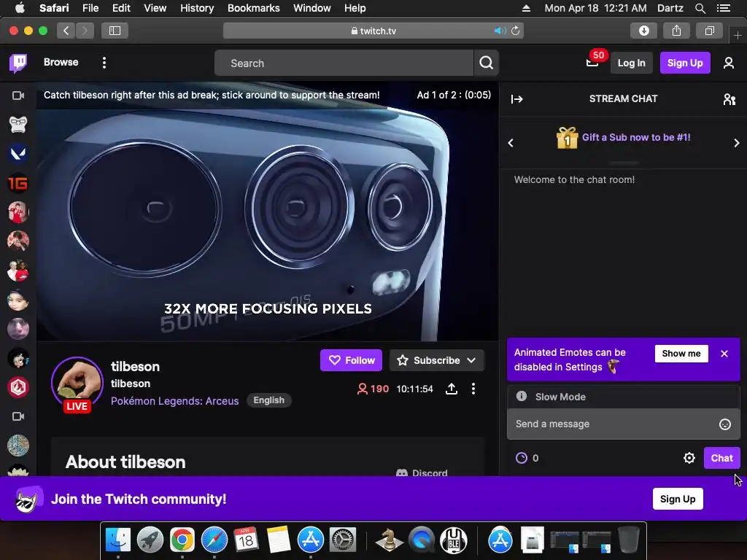The height and width of the screenshot is (560, 747).
Task: Click Gift a Sub now link
Action: click(x=636, y=138)
